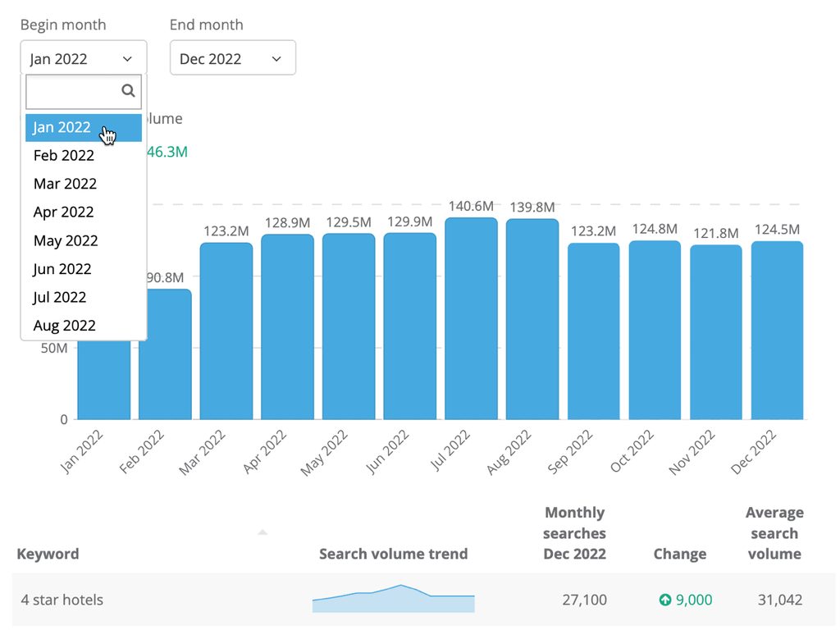This screenshot has width=840, height=630.
Task: Click the 4 star hotels keyword
Action: (x=62, y=600)
